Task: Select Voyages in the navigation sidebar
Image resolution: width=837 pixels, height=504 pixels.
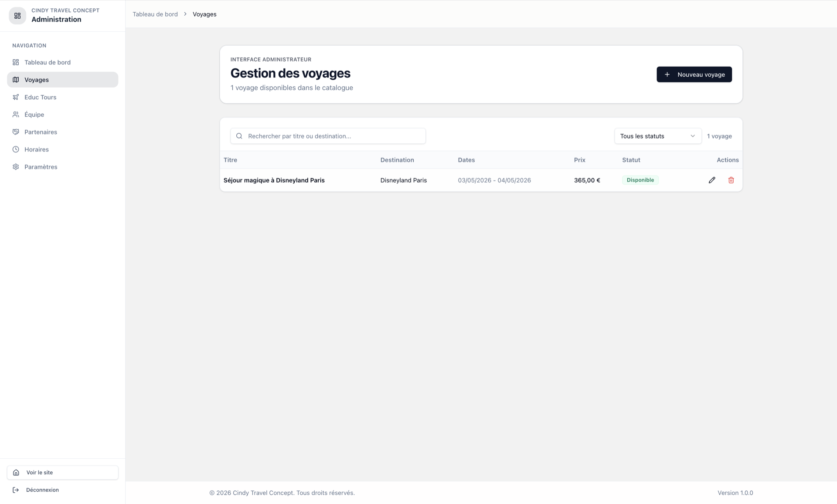Action: tap(62, 80)
